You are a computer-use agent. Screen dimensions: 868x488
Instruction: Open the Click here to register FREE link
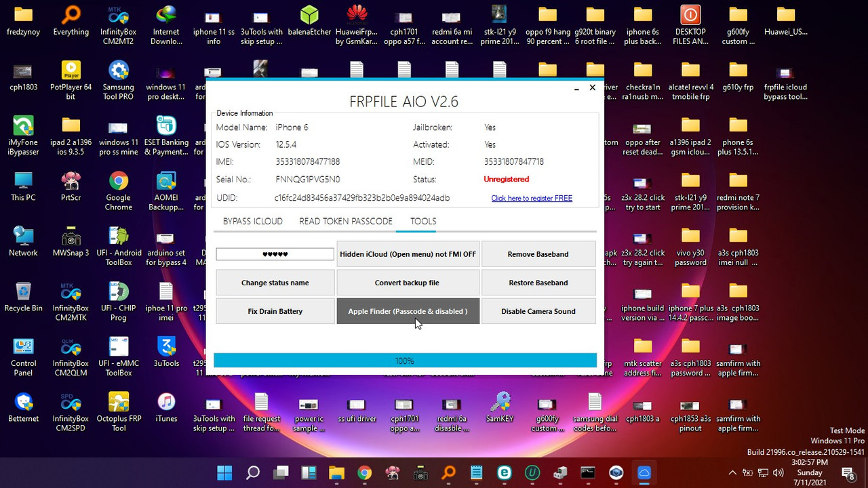pyautogui.click(x=531, y=197)
